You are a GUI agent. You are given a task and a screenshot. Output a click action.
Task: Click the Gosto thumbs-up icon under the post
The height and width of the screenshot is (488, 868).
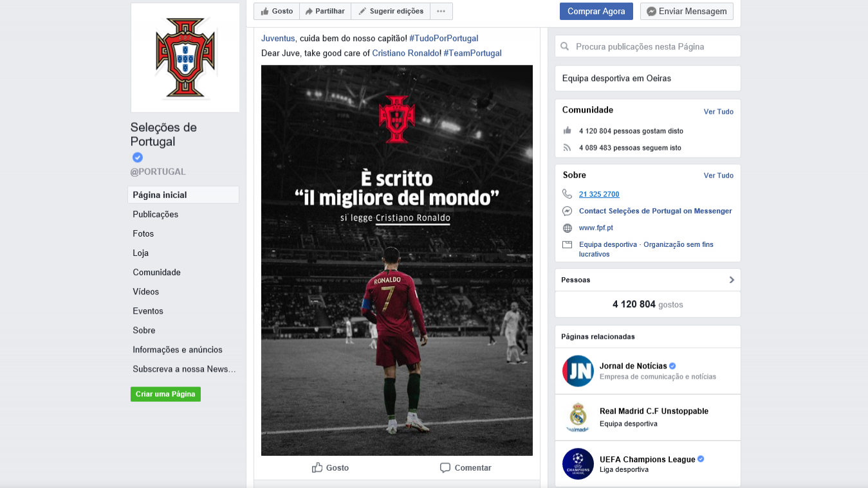coord(317,467)
